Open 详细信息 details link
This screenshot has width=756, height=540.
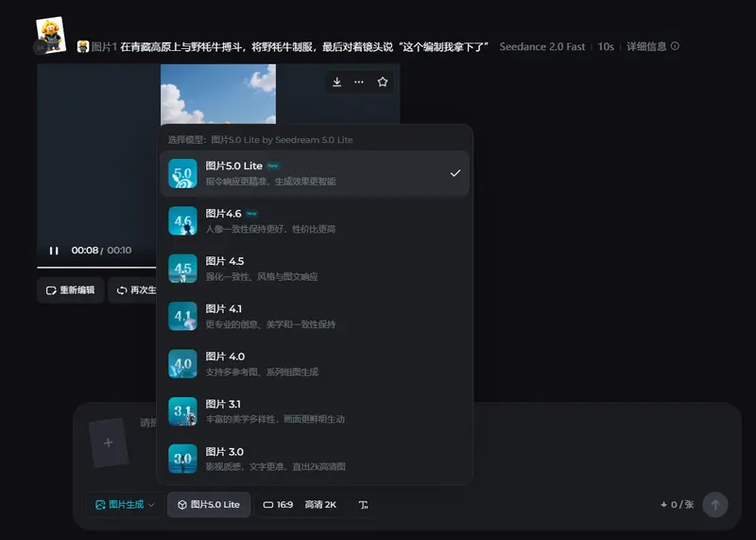646,46
